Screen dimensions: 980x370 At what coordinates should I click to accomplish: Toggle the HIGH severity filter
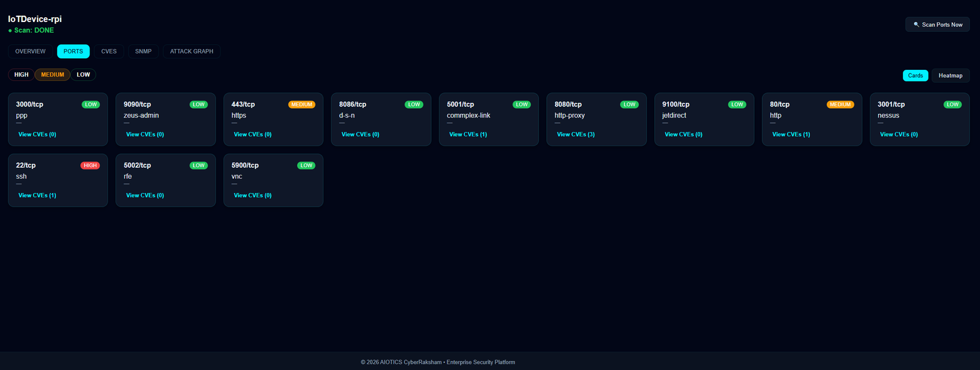21,75
